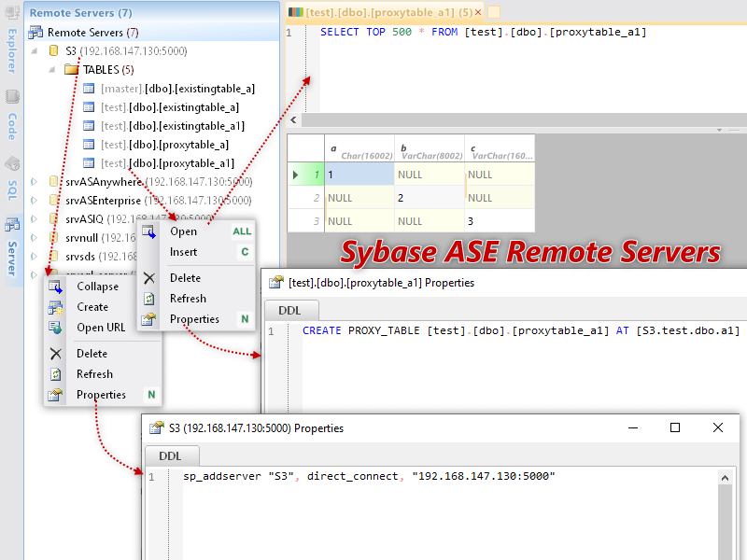Choose Properties in the menu containing Open URL
This screenshot has width=747, height=560.
click(101, 395)
